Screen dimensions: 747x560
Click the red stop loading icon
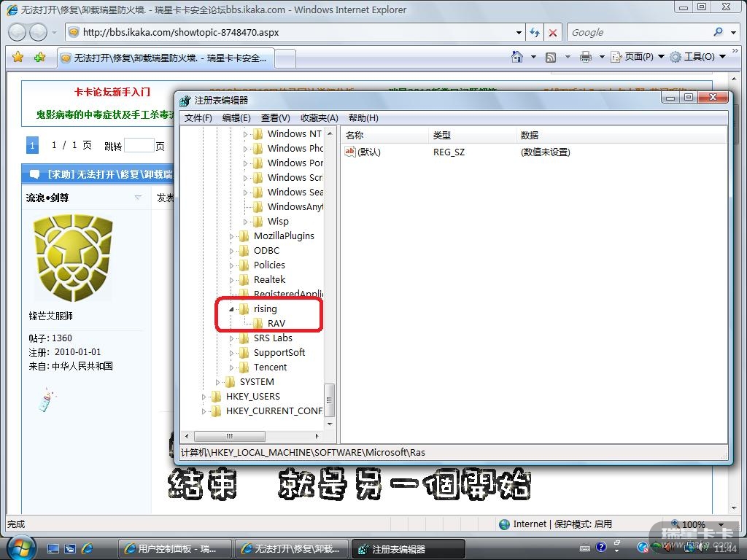point(553,32)
